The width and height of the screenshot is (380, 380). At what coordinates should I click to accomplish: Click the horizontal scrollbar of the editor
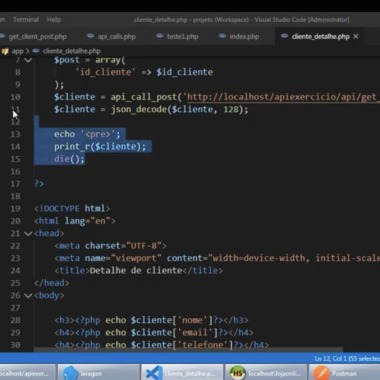[x=188, y=350]
